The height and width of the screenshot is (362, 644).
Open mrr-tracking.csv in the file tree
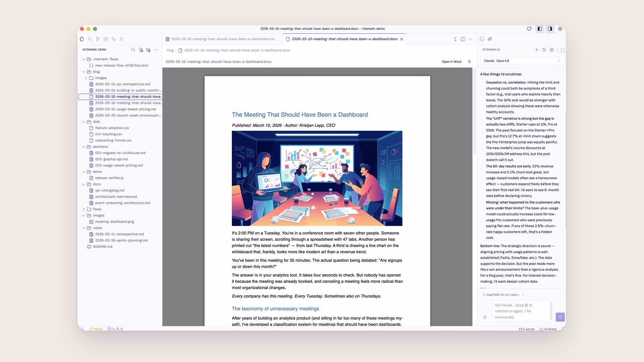109,134
